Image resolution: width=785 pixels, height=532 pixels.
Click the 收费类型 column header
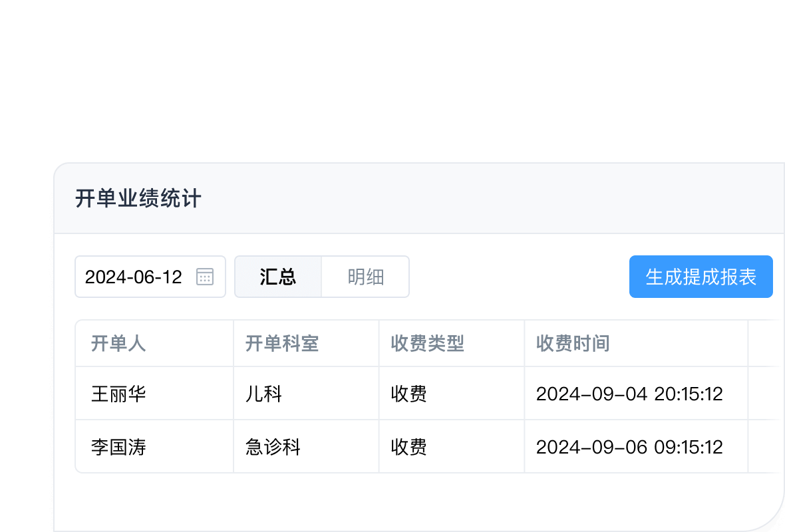coord(427,344)
